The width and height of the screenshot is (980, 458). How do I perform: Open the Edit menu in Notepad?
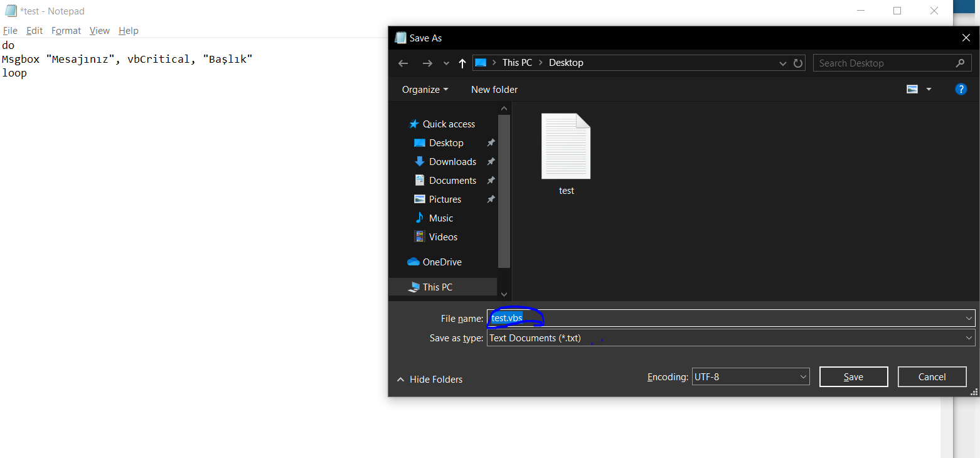pos(35,30)
